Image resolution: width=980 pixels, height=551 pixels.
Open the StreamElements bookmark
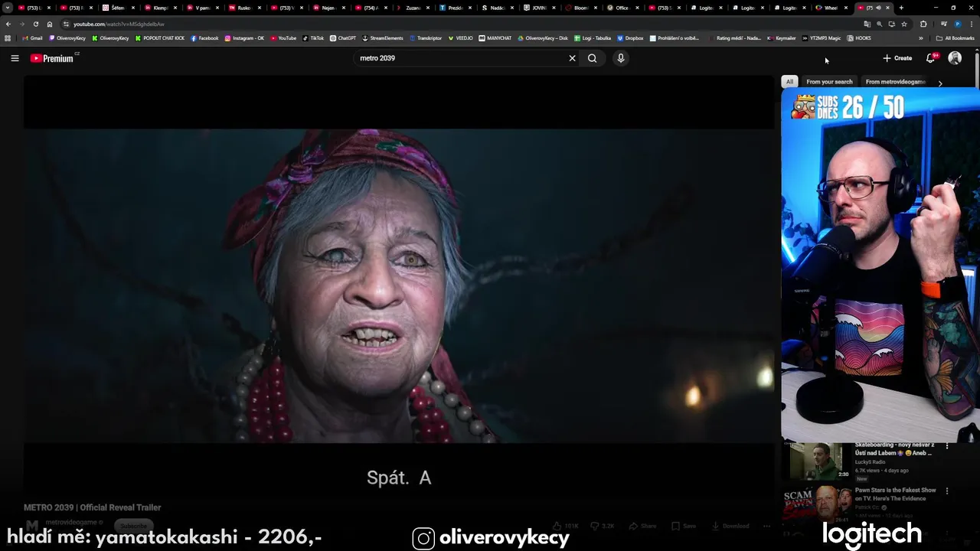(x=383, y=38)
